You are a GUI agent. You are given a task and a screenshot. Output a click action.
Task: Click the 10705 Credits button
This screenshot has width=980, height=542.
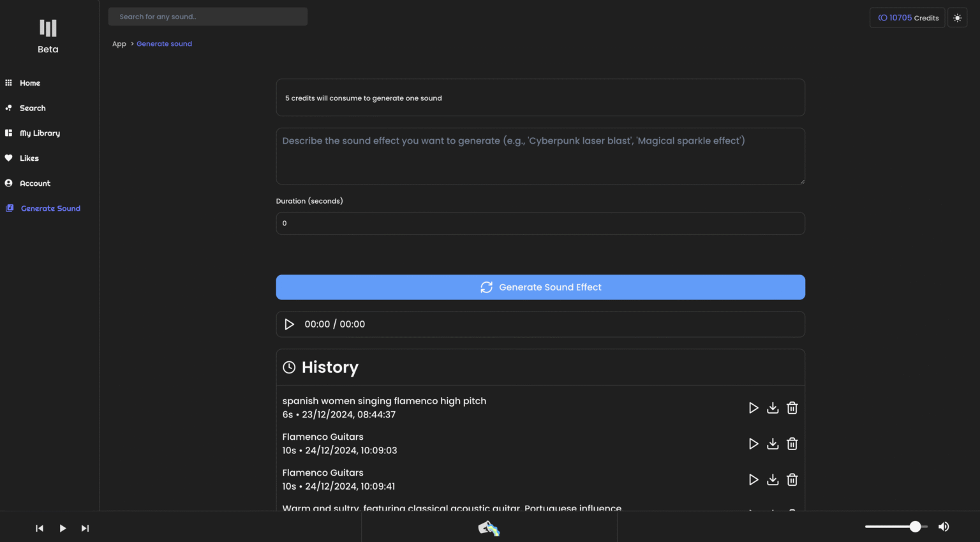[907, 18]
